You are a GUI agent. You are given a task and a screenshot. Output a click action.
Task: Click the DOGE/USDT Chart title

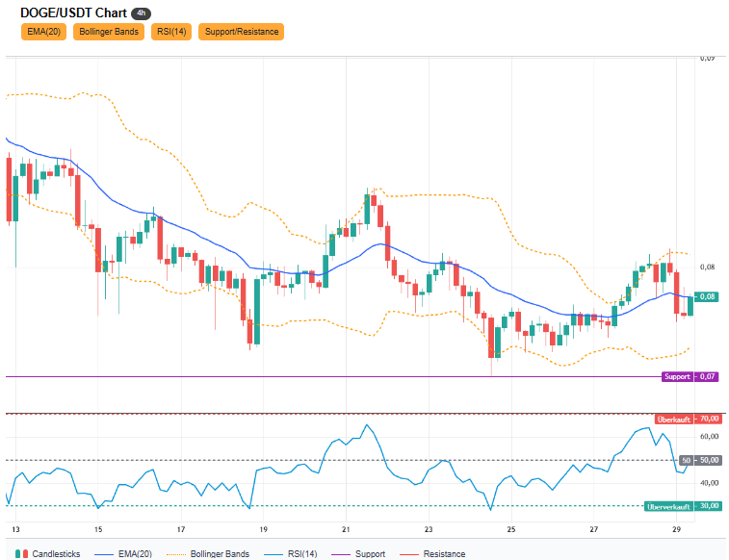coord(73,13)
